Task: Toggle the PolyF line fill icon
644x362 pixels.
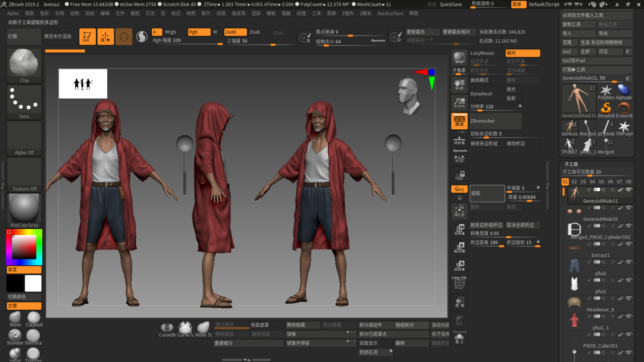Action: (459, 283)
